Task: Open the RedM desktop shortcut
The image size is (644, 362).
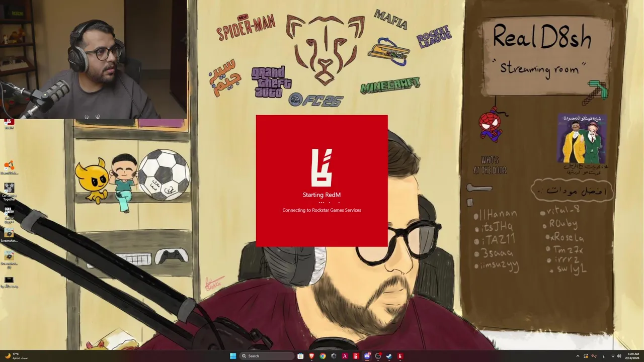Action: click(x=9, y=124)
